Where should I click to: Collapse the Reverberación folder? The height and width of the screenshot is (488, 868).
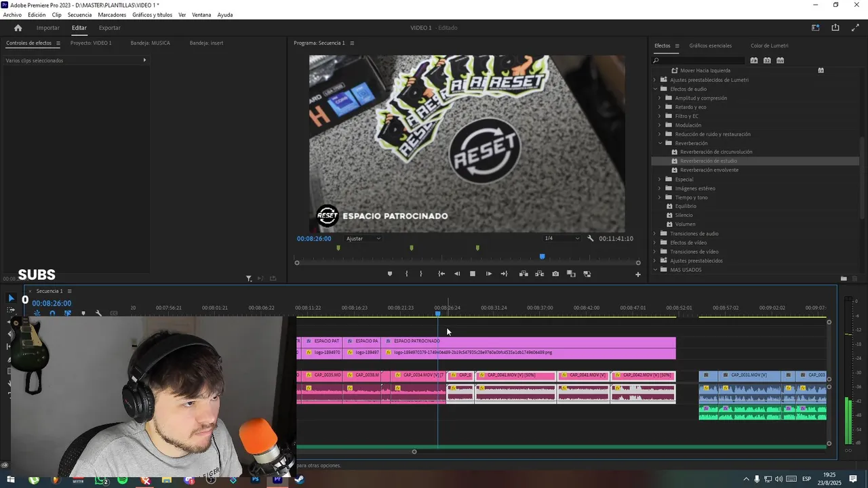point(660,143)
